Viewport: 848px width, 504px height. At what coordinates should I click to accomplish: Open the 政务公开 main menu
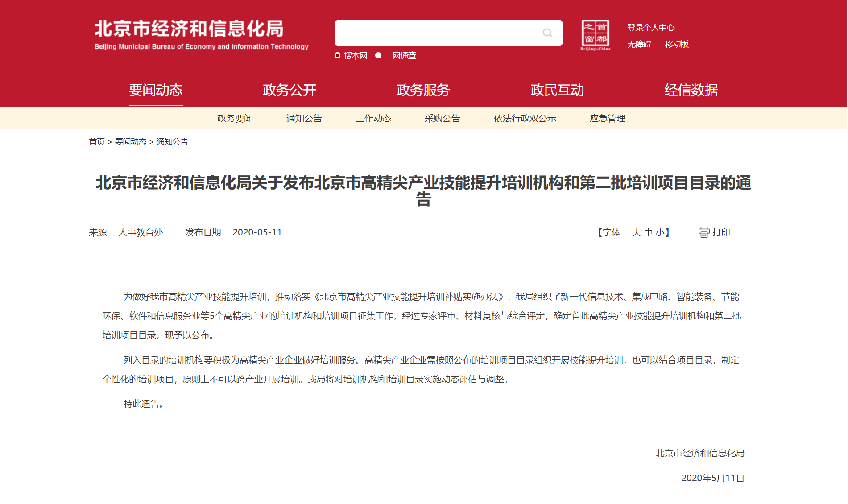pos(290,90)
